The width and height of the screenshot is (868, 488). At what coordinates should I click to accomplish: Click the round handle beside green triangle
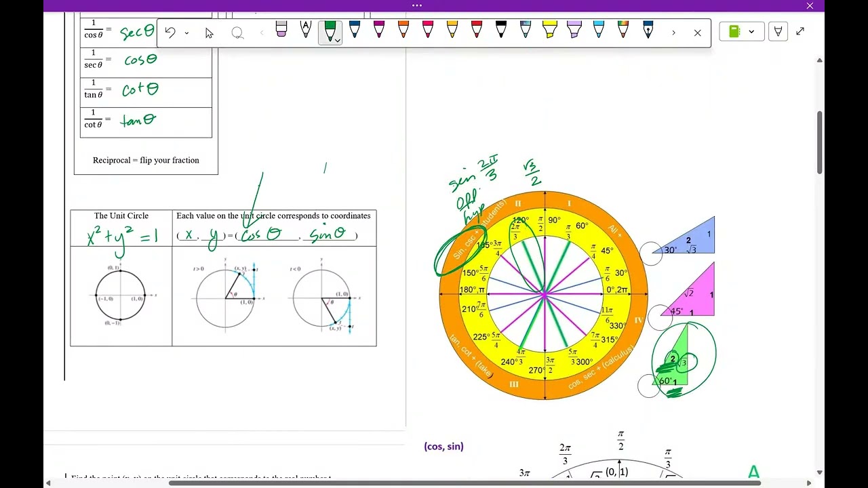point(649,386)
